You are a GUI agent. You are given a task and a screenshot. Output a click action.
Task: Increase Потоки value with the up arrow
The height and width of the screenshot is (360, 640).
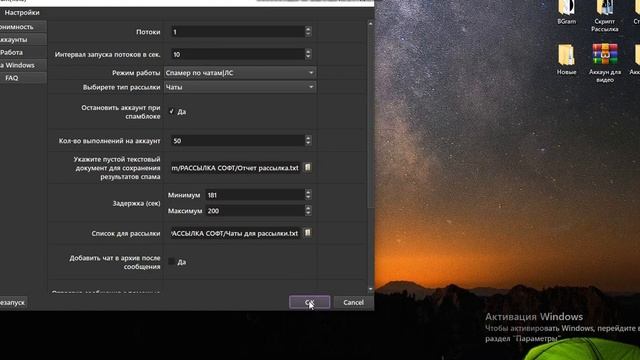click(308, 29)
